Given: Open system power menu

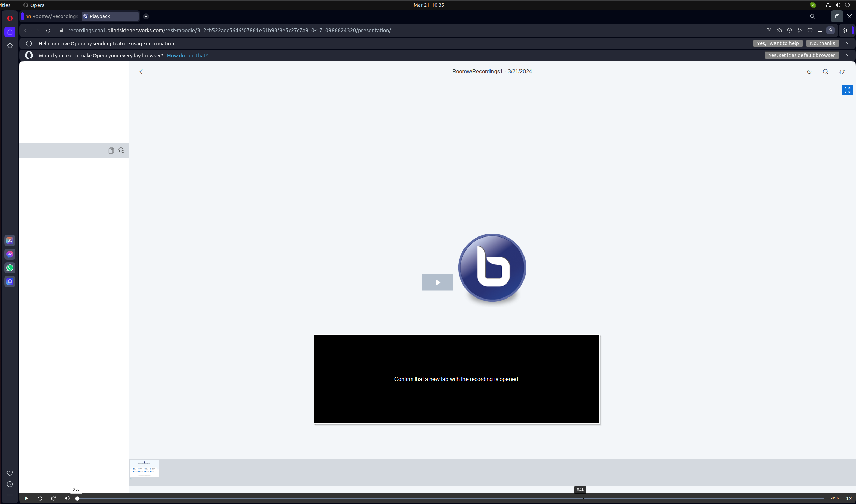Looking at the screenshot, I should pos(847,5).
